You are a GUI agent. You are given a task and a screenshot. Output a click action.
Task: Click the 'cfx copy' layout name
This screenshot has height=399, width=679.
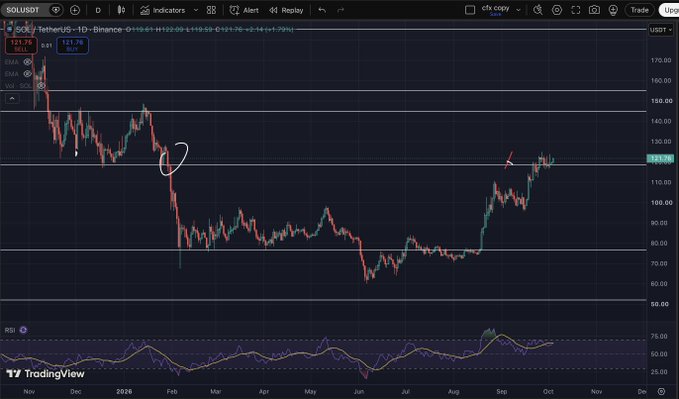[495, 9]
